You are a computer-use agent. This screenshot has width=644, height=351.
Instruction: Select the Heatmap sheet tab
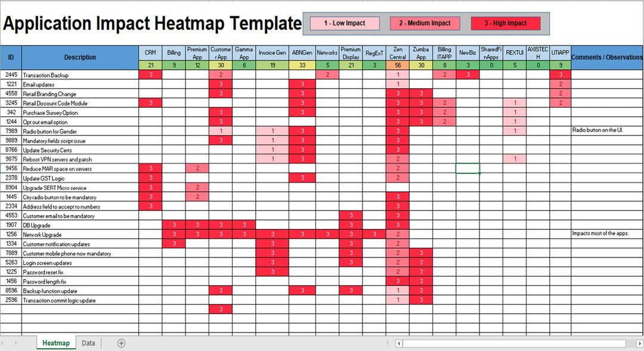point(56,343)
